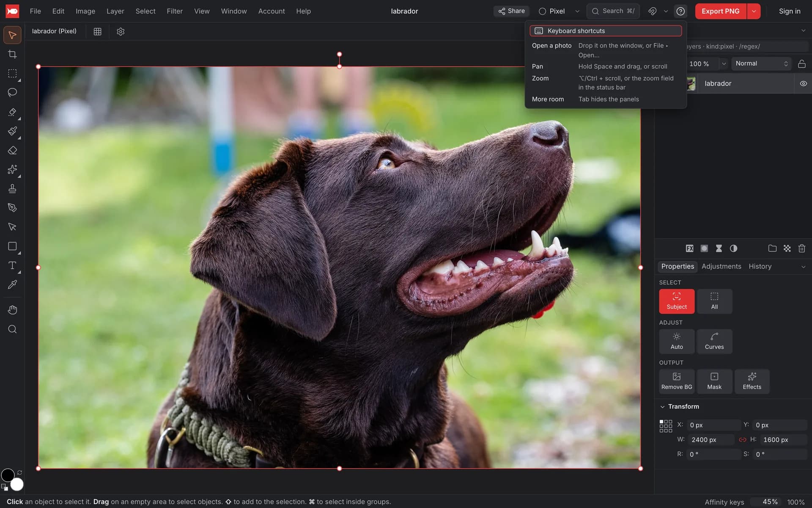
Task: Click the white background color swatch
Action: coord(17,484)
